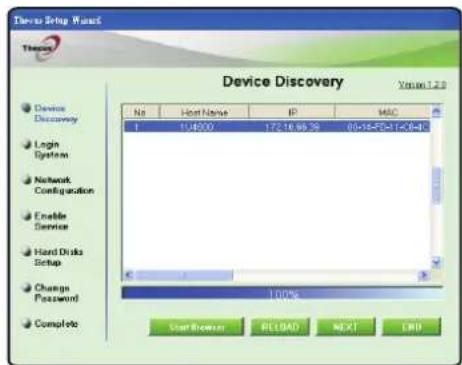The width and height of the screenshot is (462, 365).
Task: Click the Thecus logo in the banner
Action: pos(42,48)
